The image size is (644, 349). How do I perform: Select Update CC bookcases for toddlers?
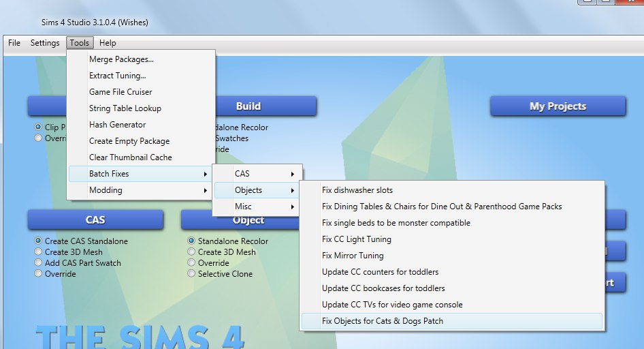[x=452, y=288]
